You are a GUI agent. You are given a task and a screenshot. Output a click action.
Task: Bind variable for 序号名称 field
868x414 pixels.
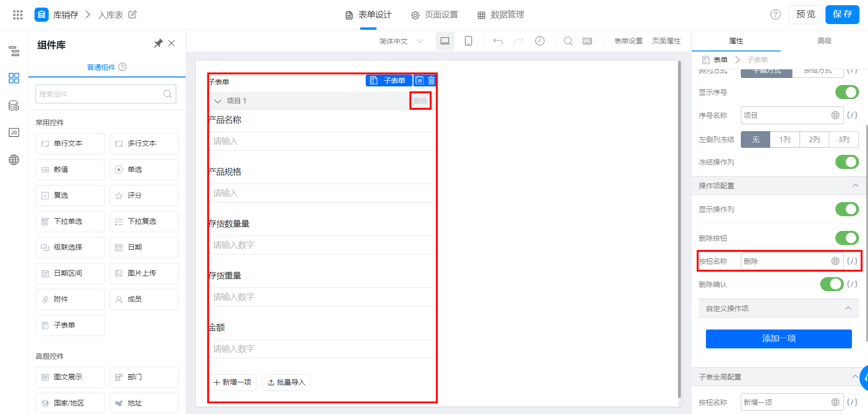tap(852, 115)
